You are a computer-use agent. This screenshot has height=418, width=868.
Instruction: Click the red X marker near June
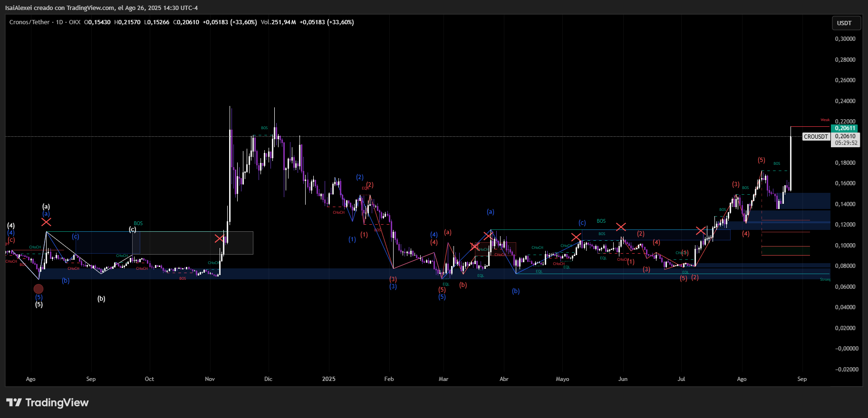coord(621,227)
